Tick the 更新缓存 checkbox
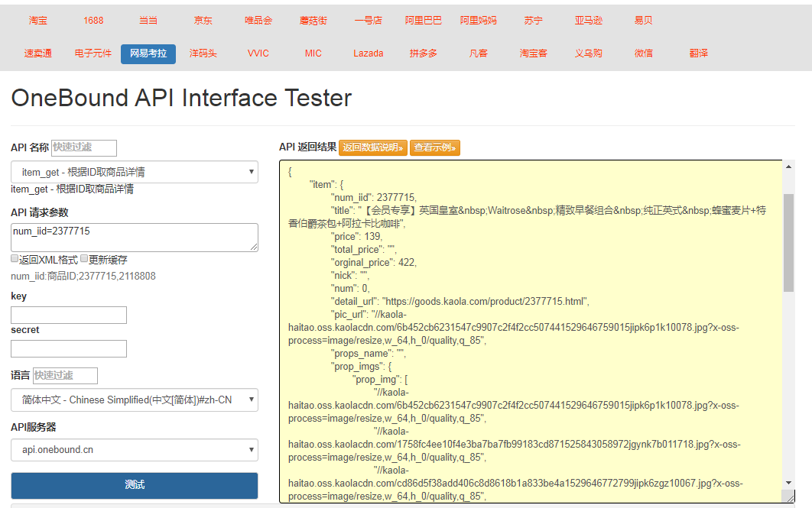This screenshot has height=508, width=812. click(x=84, y=258)
